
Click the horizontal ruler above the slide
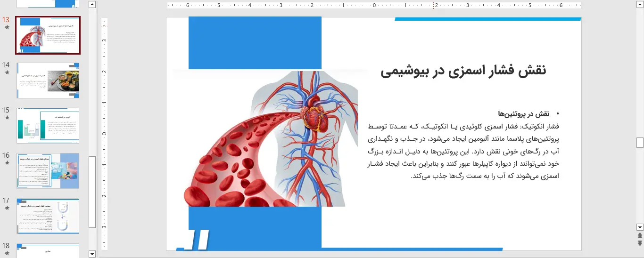(374, 6)
